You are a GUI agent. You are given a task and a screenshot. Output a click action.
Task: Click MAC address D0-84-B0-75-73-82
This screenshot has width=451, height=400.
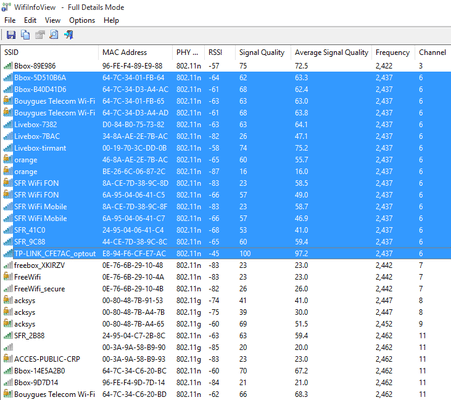[133, 125]
